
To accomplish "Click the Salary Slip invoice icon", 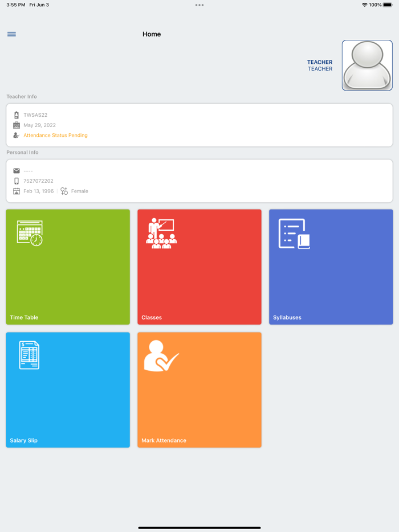I will 29,355.
